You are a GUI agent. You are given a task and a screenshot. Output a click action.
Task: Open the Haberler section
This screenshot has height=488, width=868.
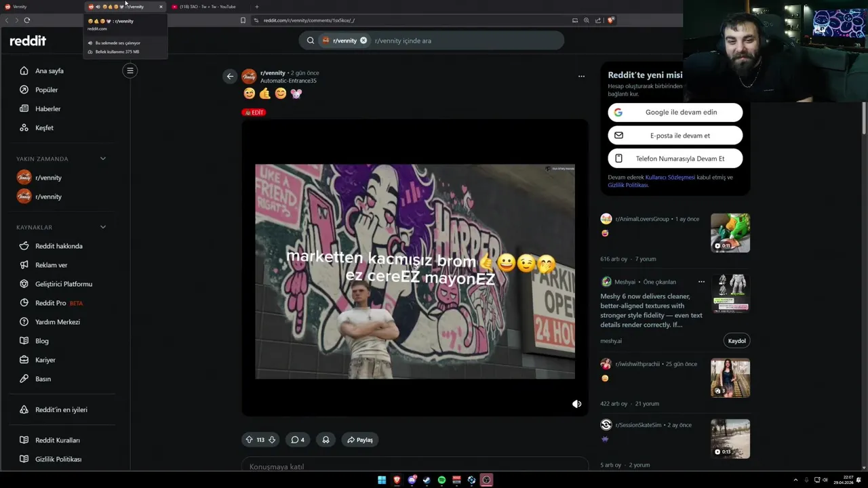[x=48, y=108]
